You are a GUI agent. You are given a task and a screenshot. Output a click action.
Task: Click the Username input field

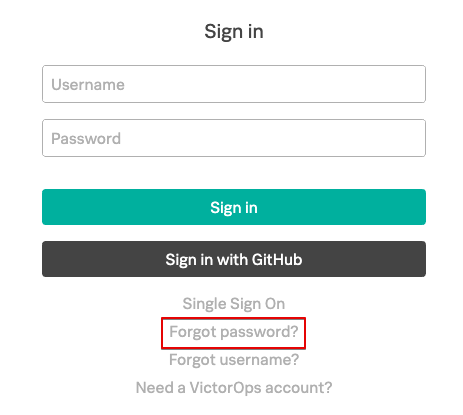coord(234,84)
